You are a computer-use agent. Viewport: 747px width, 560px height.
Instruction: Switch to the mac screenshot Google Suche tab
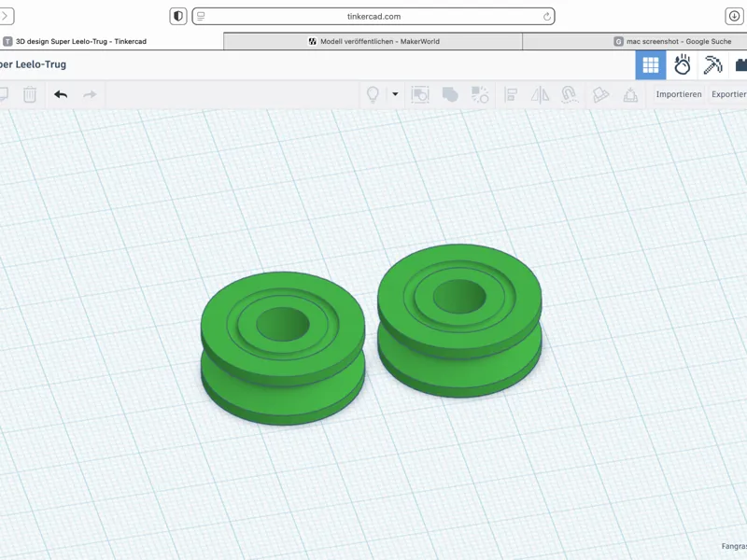[635, 41]
